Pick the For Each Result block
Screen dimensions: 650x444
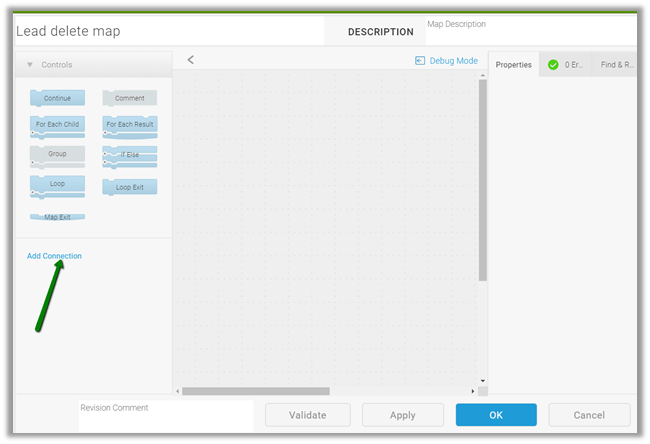point(130,127)
